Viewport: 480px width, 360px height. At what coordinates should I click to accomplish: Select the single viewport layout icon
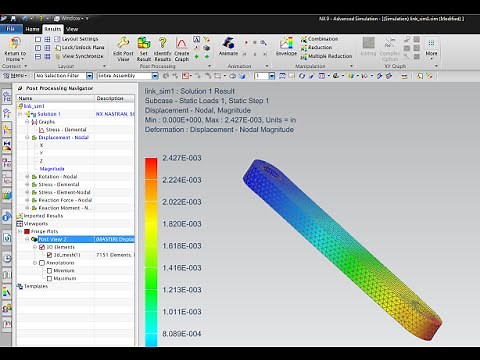[x=38, y=39]
